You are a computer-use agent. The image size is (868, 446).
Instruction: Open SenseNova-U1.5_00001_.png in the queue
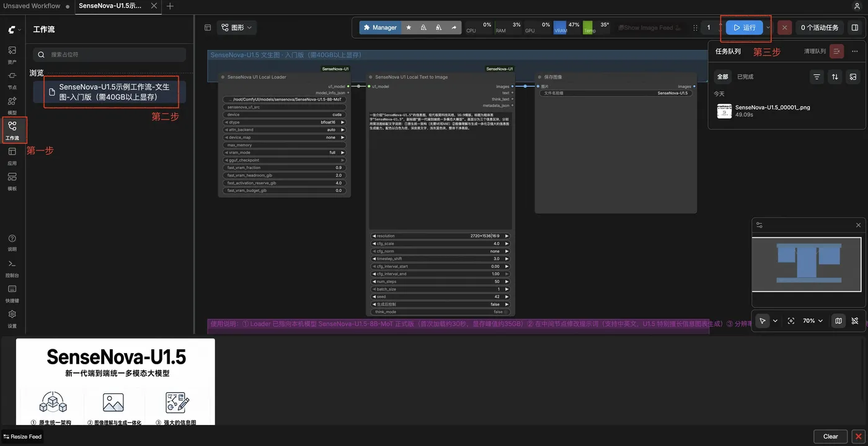(x=786, y=111)
